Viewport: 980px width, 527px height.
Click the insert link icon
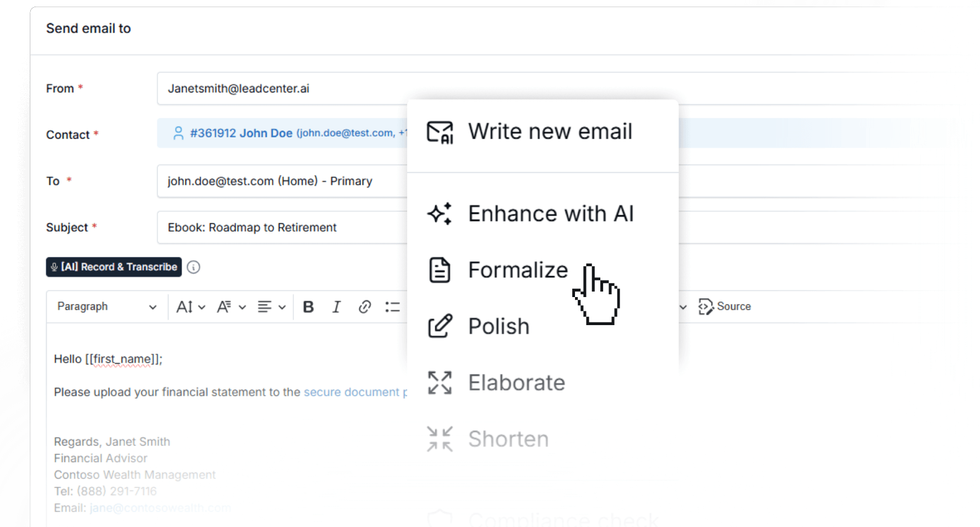tap(364, 307)
